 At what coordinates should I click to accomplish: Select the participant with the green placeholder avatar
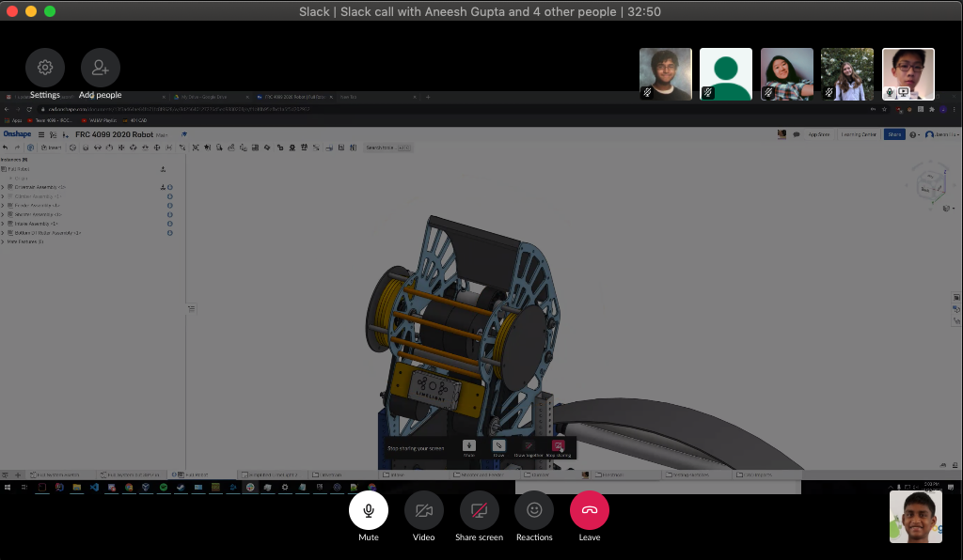pos(726,74)
